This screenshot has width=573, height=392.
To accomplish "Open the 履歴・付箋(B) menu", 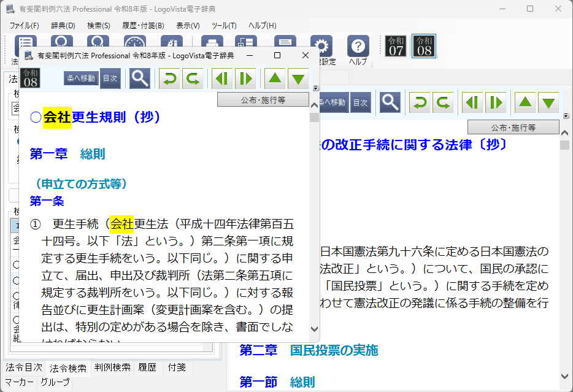I will tap(143, 26).
